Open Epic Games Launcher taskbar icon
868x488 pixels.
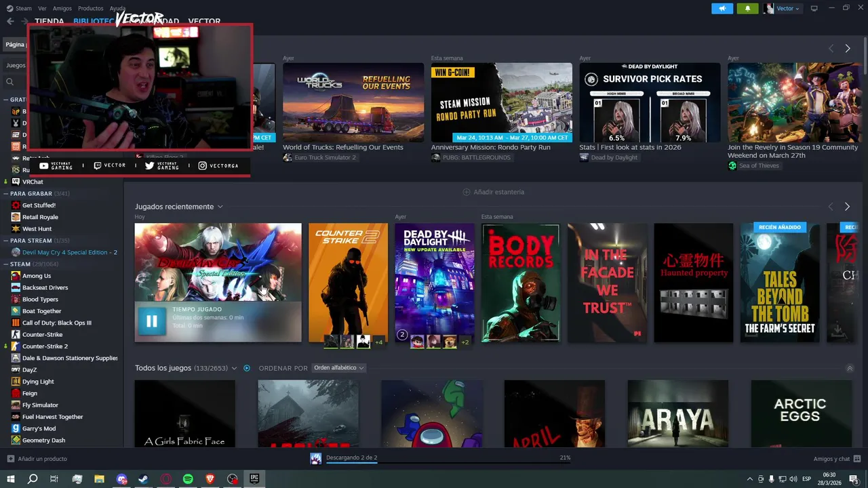[x=254, y=479]
